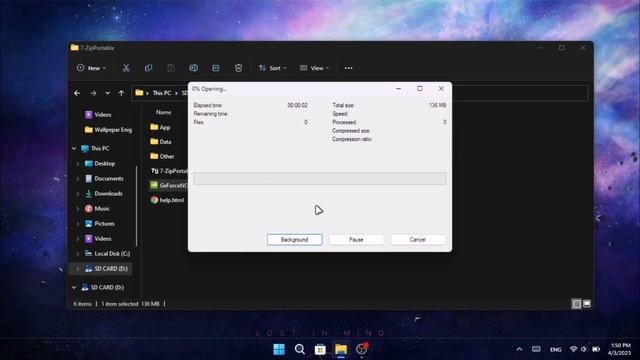Click the battery tray icon
Screen dimensions: 640x360
pos(596,349)
